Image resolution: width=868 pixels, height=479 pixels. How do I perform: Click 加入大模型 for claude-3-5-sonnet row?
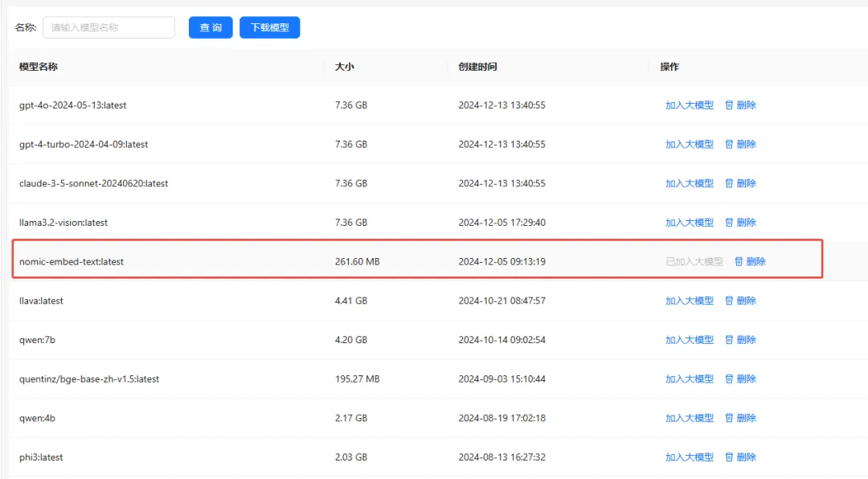[689, 183]
